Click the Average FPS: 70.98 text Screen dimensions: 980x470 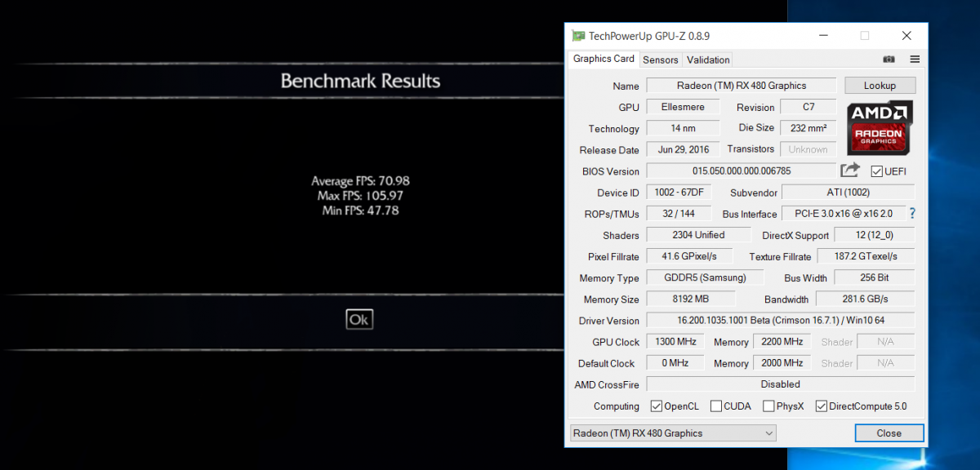[x=360, y=181]
